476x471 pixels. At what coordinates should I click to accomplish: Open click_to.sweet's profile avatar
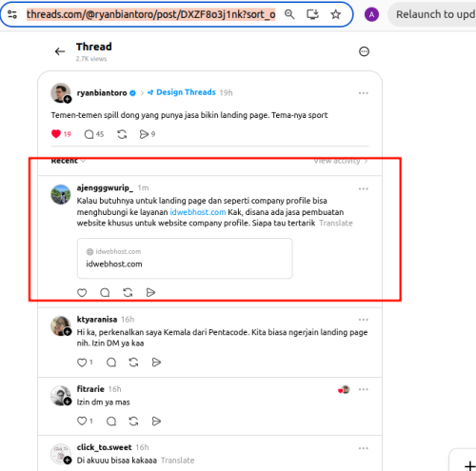(x=61, y=454)
